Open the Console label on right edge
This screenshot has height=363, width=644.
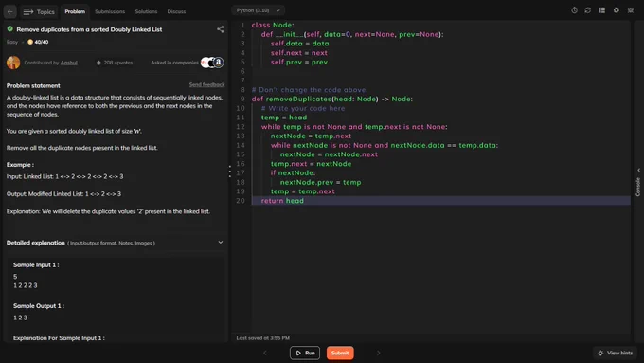pyautogui.click(x=638, y=187)
